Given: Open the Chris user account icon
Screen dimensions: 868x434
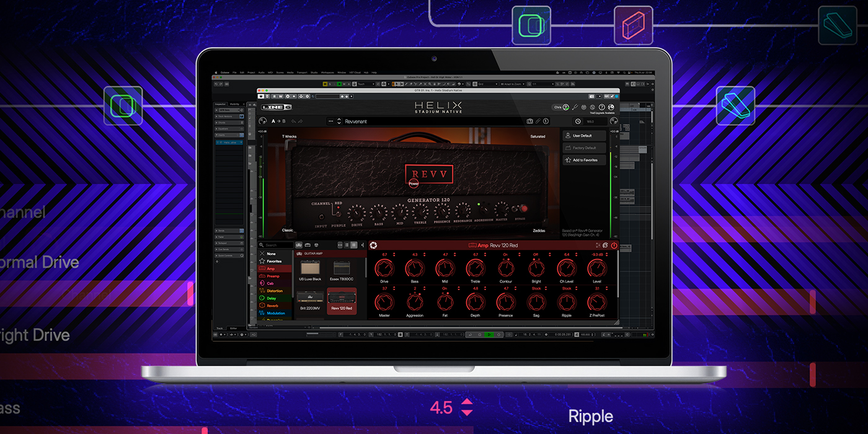Looking at the screenshot, I should click(566, 107).
